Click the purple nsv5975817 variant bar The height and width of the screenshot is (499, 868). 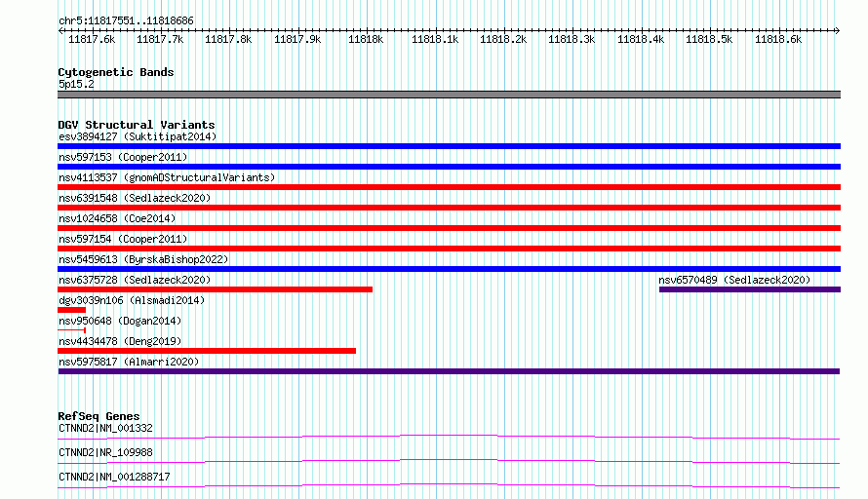[x=449, y=371]
